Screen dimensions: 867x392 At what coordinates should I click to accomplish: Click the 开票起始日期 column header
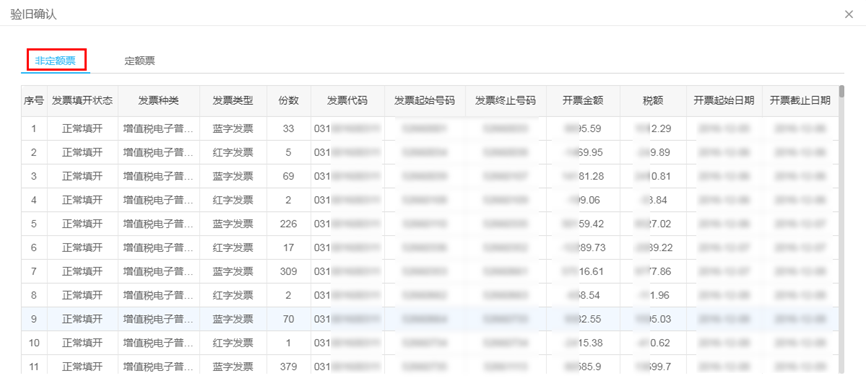[724, 101]
